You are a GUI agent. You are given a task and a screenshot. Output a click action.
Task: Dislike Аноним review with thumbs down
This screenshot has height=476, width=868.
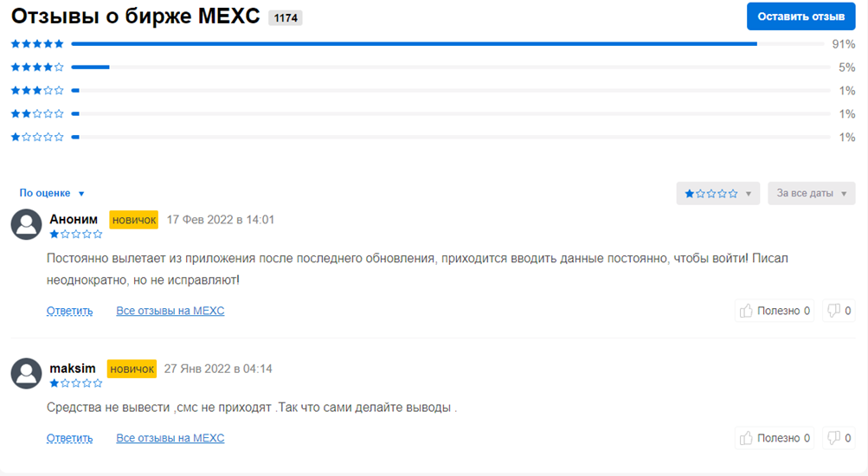(x=839, y=311)
